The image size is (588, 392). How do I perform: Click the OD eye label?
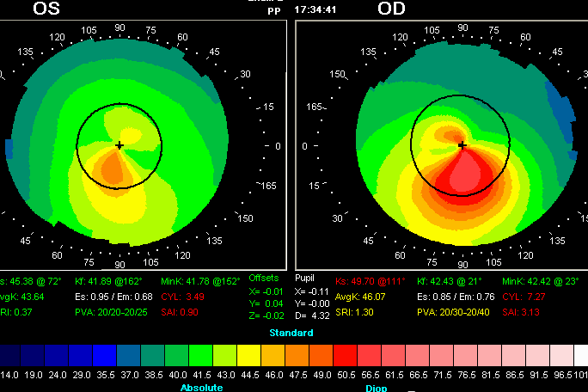391,9
